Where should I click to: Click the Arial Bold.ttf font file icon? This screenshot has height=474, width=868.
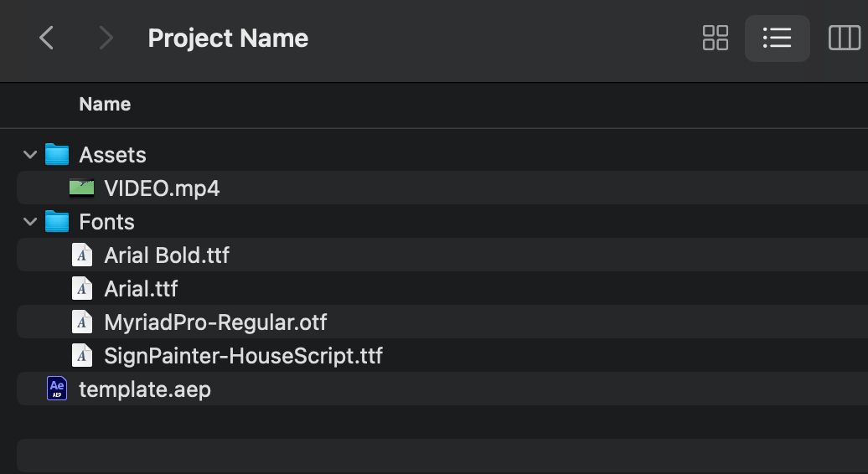click(82, 255)
